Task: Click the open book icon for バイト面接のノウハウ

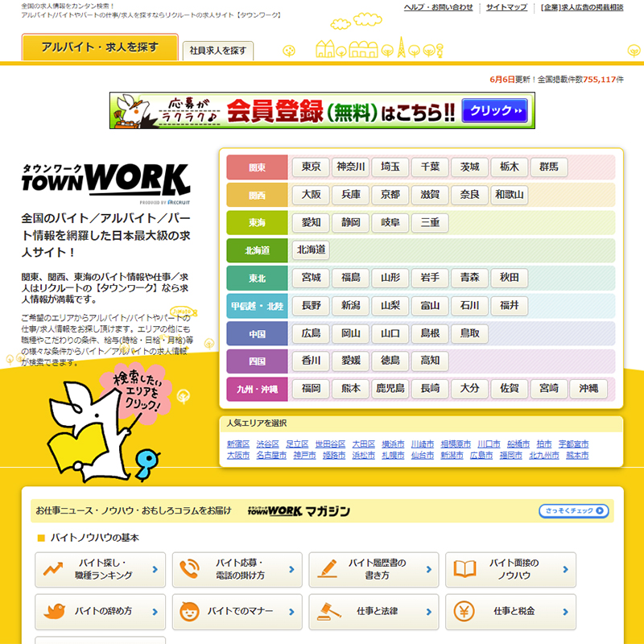Action: coord(464,569)
